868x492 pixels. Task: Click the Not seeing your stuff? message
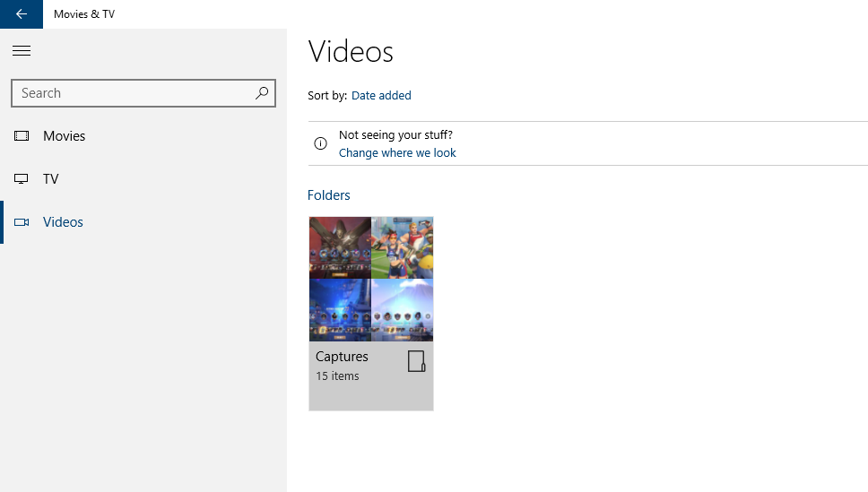click(395, 135)
